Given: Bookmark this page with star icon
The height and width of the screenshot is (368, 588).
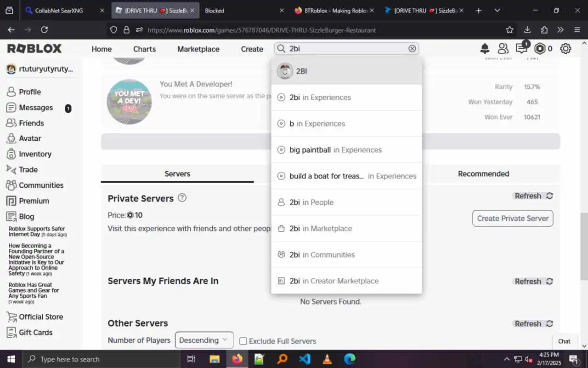Looking at the screenshot, I should click(x=509, y=30).
